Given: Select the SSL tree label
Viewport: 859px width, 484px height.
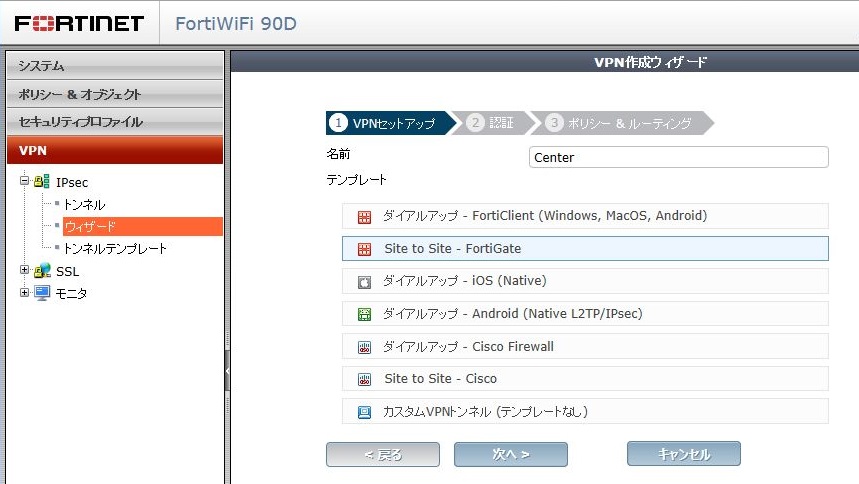Looking at the screenshot, I should click(x=67, y=271).
